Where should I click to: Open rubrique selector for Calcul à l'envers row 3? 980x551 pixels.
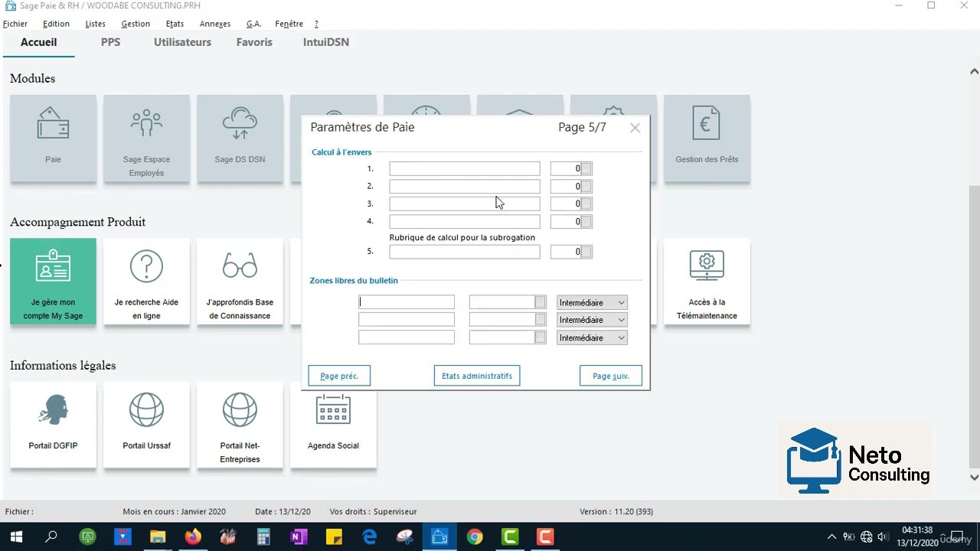(x=586, y=204)
